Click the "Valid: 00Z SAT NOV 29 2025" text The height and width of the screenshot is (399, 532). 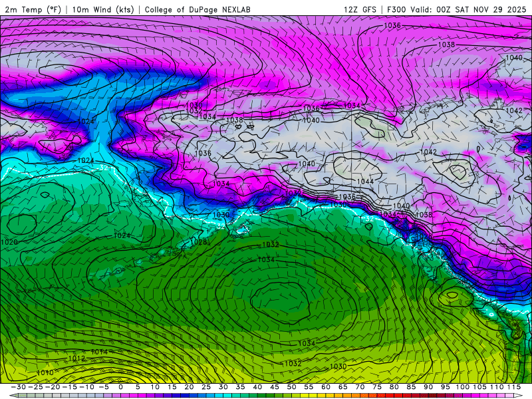tap(468, 9)
